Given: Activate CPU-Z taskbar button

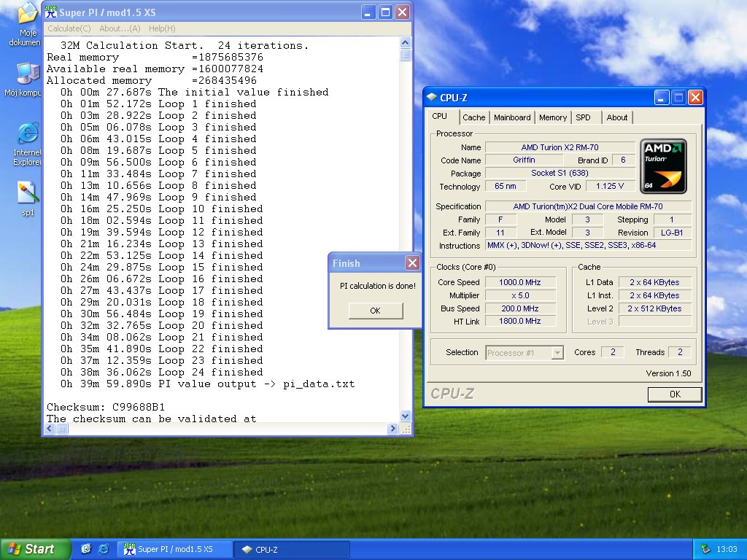Looking at the screenshot, I should pyautogui.click(x=292, y=549).
